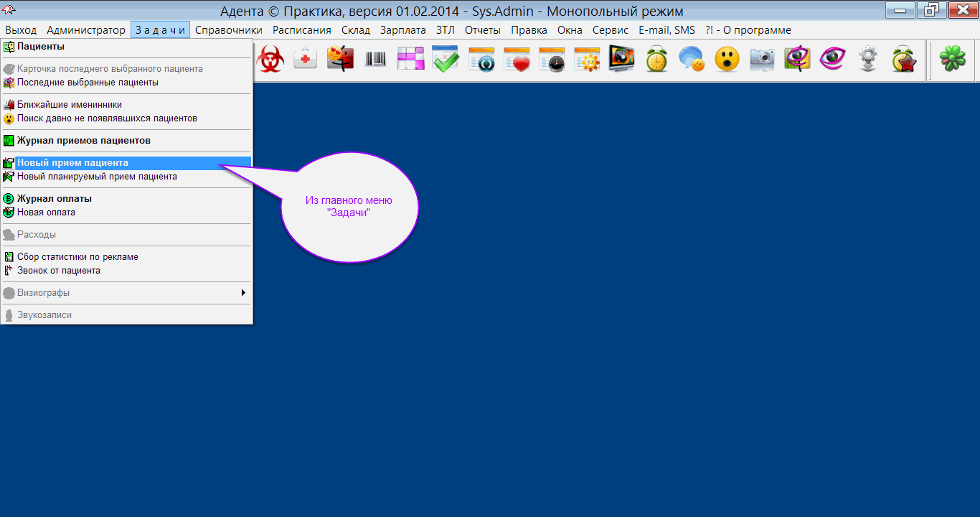Viewport: 980px width, 517px height.
Task: Click the monitor screen toolbar icon
Action: pyautogui.click(x=621, y=60)
